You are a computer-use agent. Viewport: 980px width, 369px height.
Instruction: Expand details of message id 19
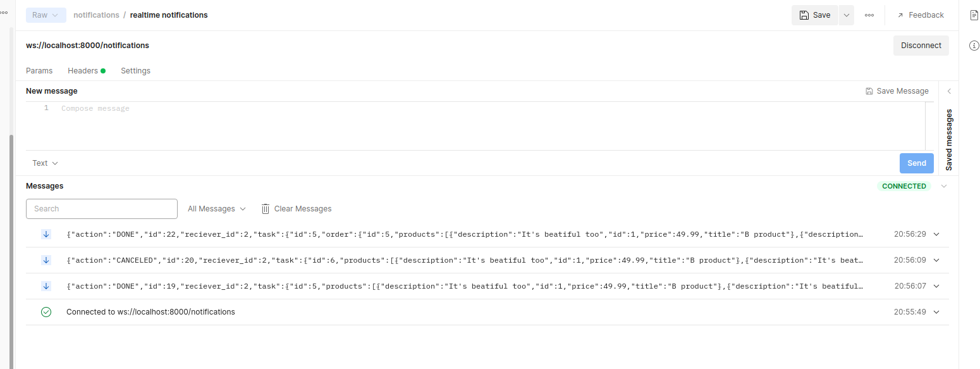[936, 285]
